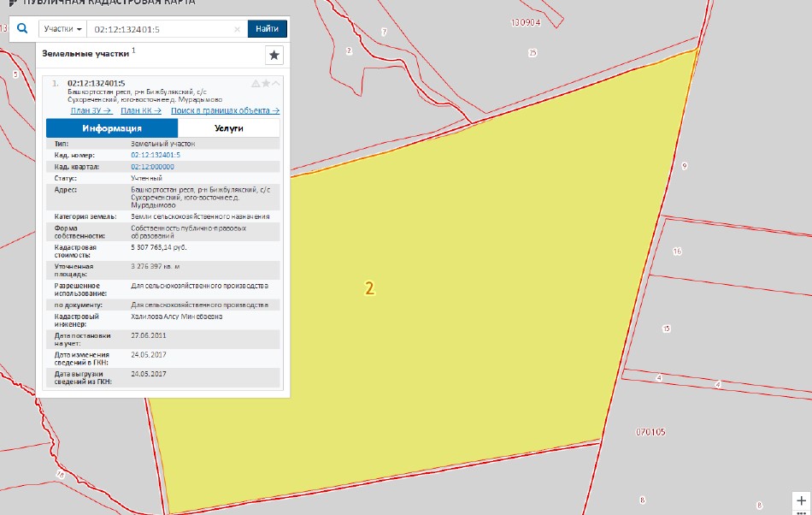812x515 pixels.
Task: Switch to the Услуги tab
Action: pyautogui.click(x=229, y=128)
